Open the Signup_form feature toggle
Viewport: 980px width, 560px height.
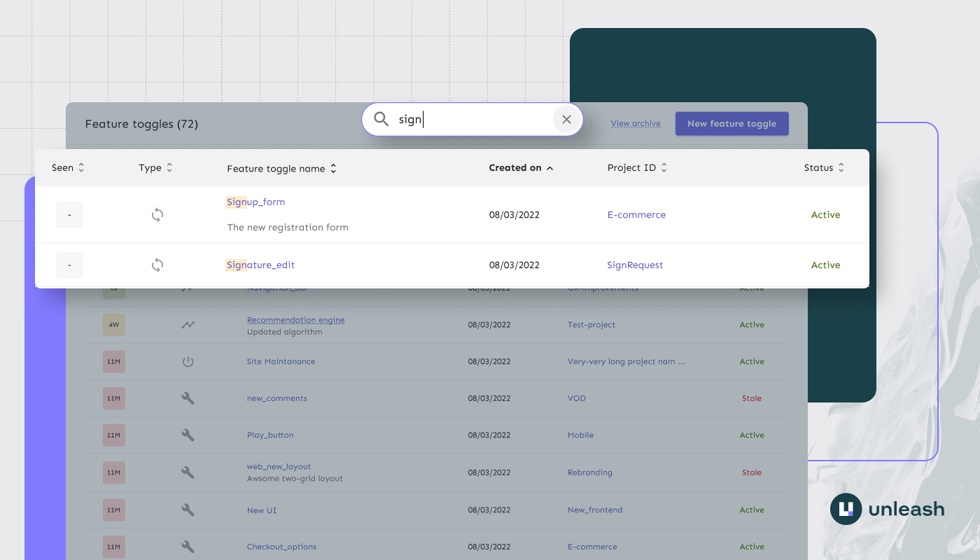pyautogui.click(x=255, y=202)
